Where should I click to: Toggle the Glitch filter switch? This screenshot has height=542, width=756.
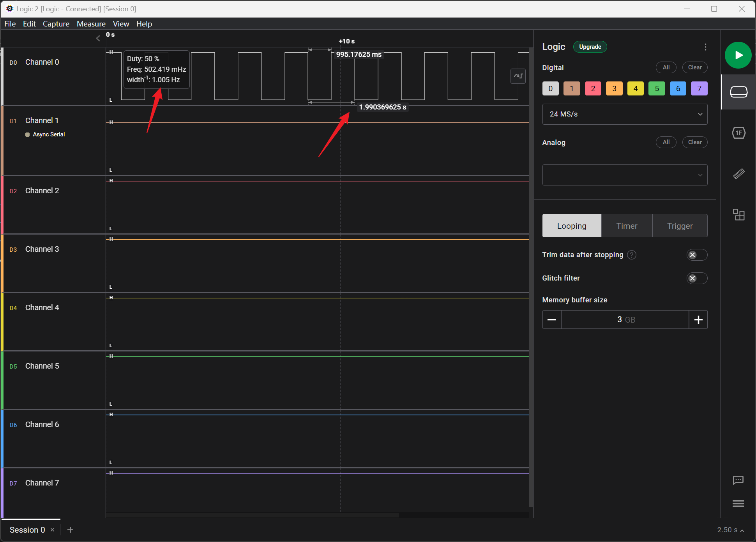(696, 278)
